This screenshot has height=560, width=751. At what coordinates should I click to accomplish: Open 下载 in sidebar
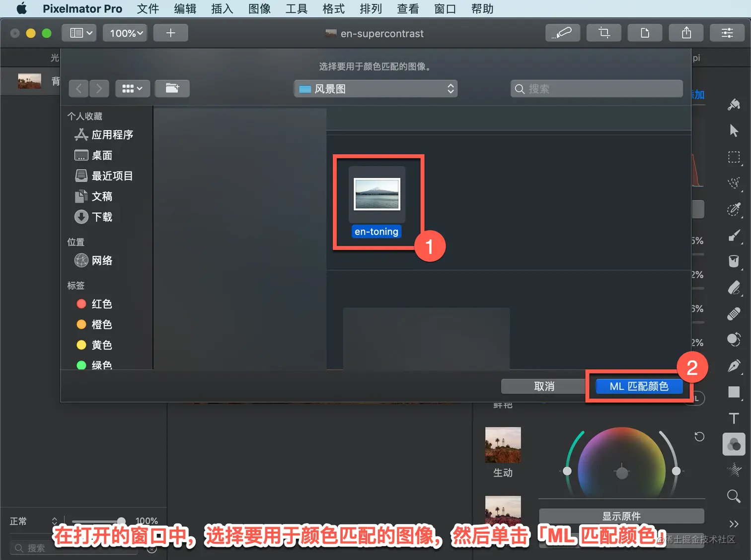93,217
